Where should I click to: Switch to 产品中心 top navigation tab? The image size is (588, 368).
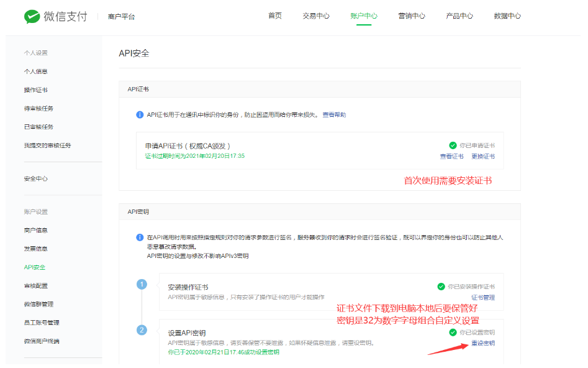459,16
